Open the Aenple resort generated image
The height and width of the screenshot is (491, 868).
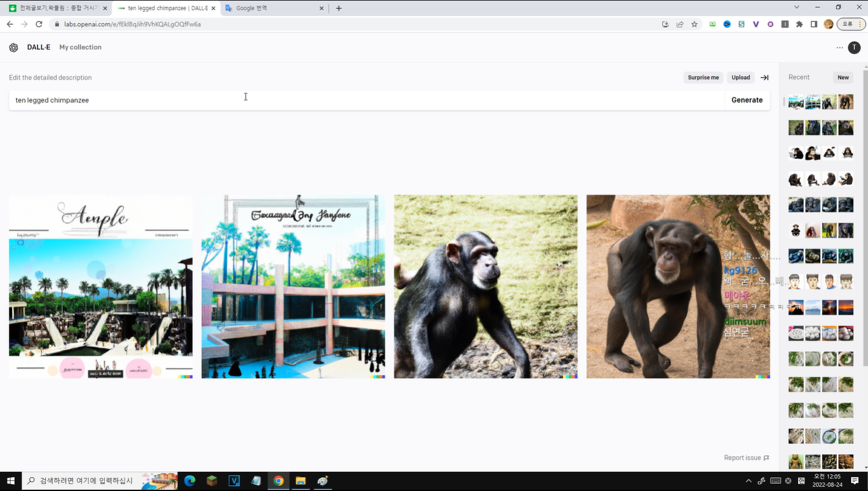101,287
